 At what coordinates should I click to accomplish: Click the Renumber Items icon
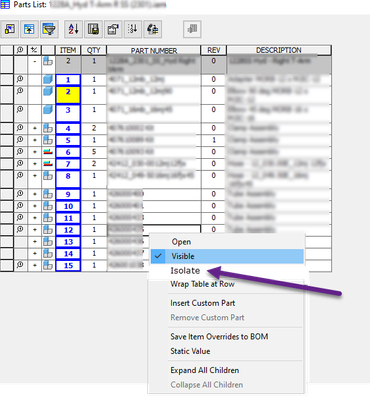pos(133,29)
